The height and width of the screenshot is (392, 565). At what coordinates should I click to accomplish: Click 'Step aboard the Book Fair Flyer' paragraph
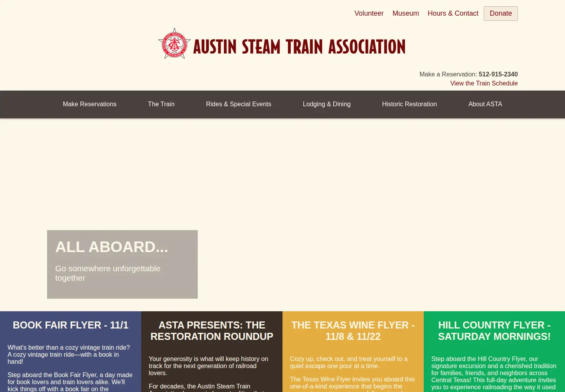[70, 382]
